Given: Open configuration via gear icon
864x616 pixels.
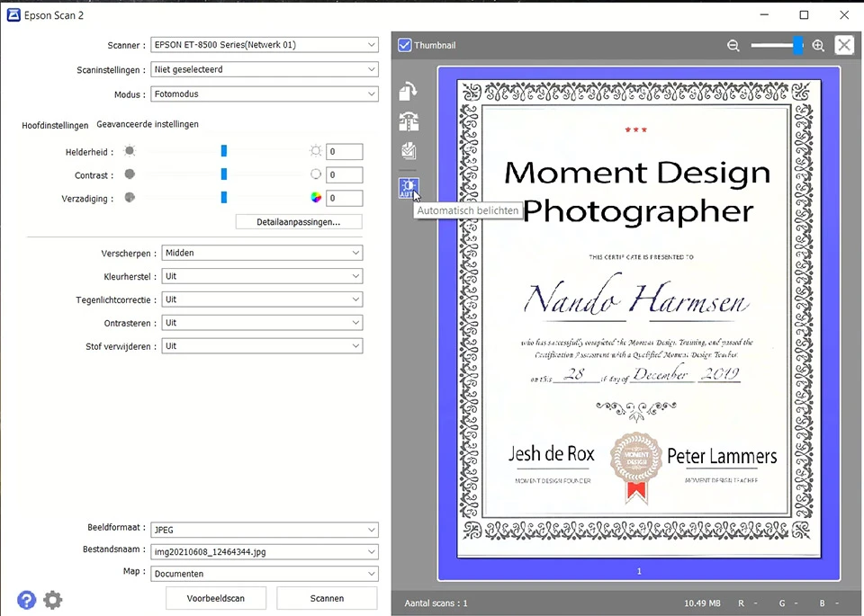Looking at the screenshot, I should tap(53, 600).
